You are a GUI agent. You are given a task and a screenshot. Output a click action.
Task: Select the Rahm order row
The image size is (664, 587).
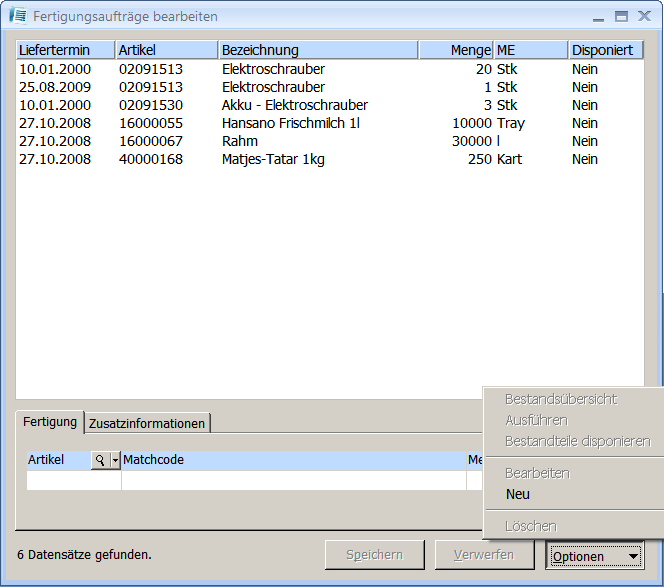[x=238, y=141]
